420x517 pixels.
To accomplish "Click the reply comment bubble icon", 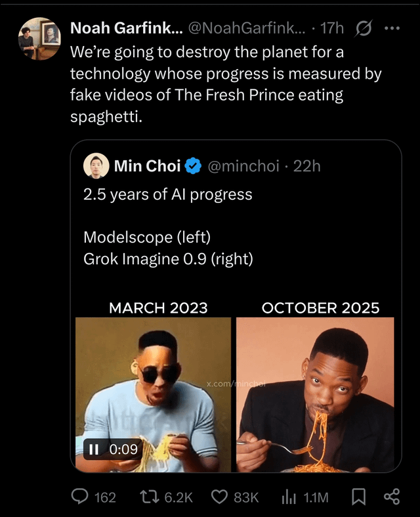I will point(81,497).
